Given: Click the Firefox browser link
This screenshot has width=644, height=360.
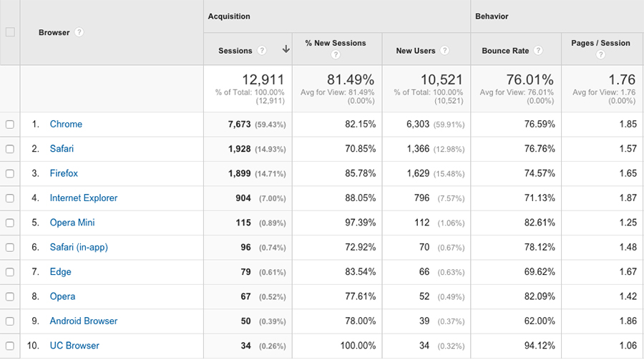Looking at the screenshot, I should (64, 173).
